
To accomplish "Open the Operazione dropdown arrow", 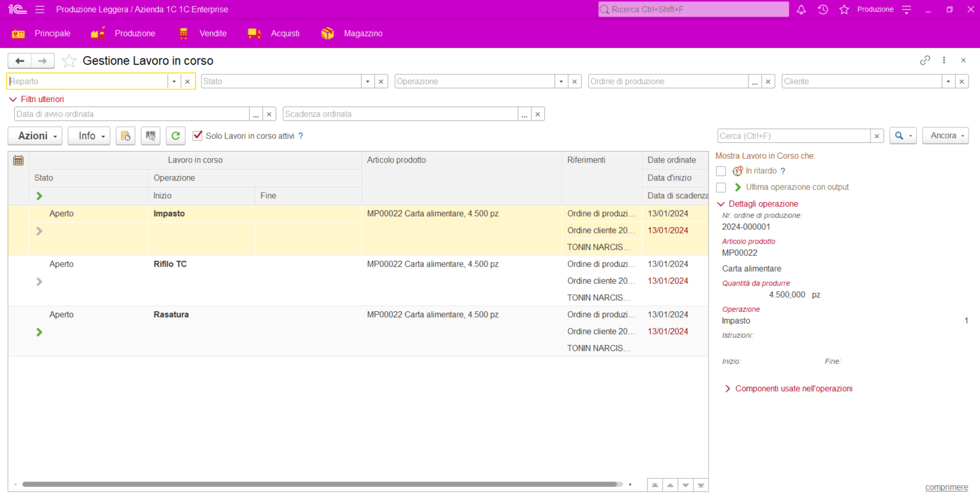I will (x=561, y=82).
